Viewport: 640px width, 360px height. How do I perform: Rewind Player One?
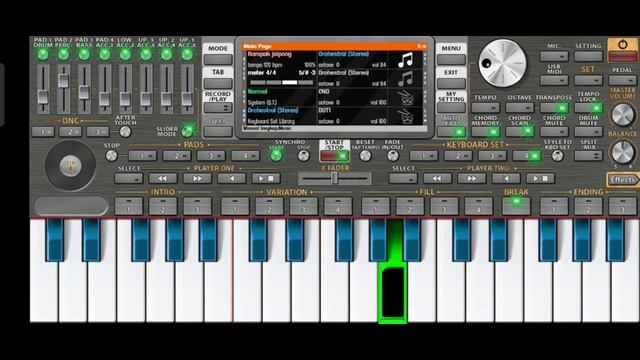click(162, 178)
